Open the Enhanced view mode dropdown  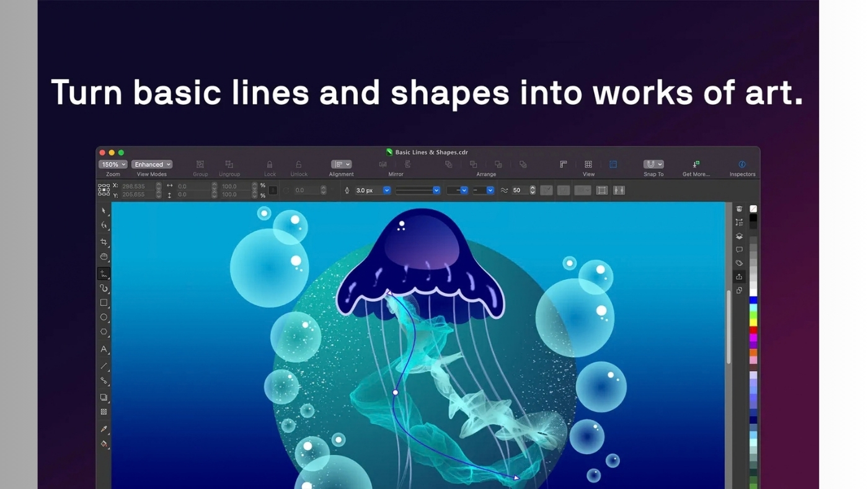152,164
